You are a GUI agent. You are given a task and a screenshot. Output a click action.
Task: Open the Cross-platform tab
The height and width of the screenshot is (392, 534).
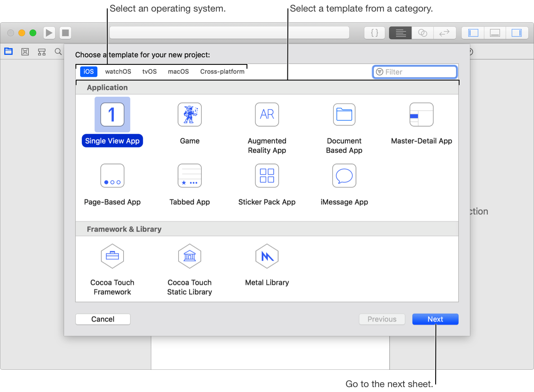coord(222,72)
